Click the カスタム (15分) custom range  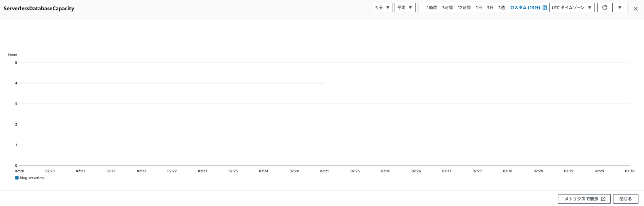tap(525, 8)
